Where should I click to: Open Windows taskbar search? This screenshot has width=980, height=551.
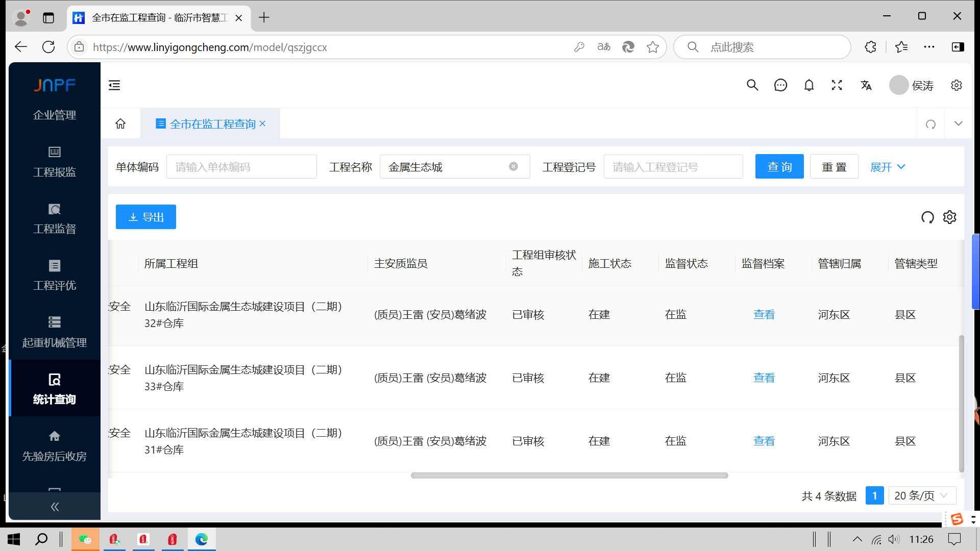click(41, 539)
